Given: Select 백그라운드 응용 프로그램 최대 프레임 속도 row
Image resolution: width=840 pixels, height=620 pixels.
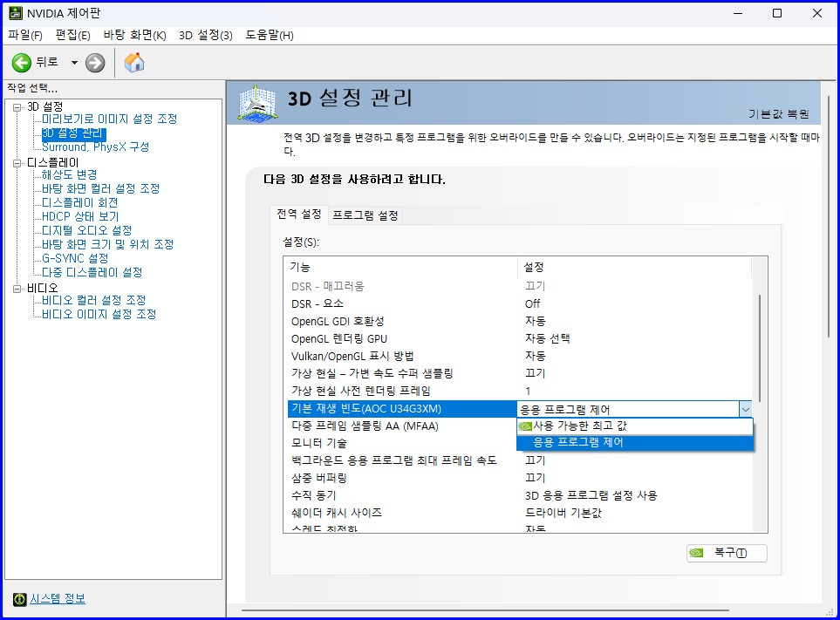Looking at the screenshot, I should tap(520, 460).
